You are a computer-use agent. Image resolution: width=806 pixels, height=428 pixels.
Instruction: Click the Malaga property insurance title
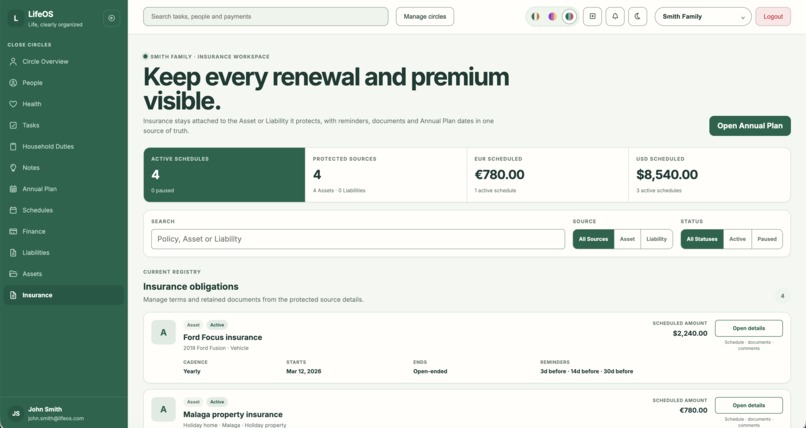tap(233, 415)
